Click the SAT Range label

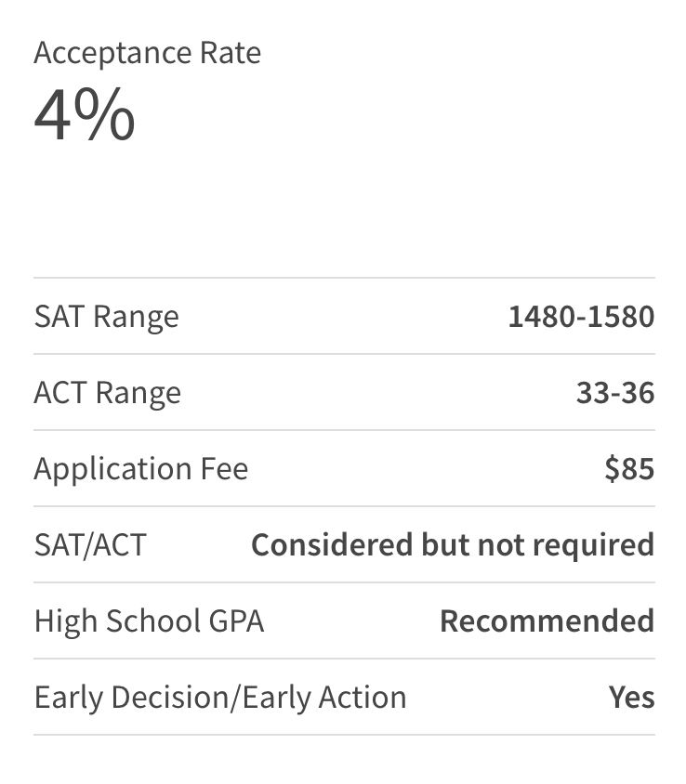(x=106, y=317)
